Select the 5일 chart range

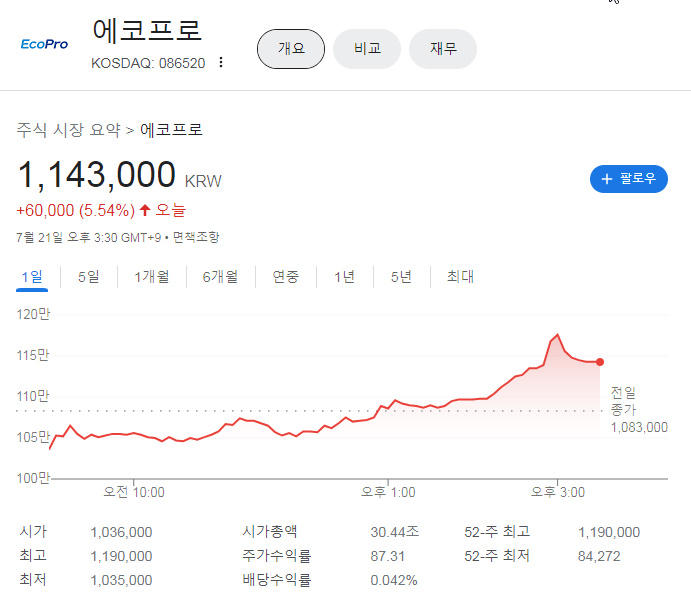(89, 277)
